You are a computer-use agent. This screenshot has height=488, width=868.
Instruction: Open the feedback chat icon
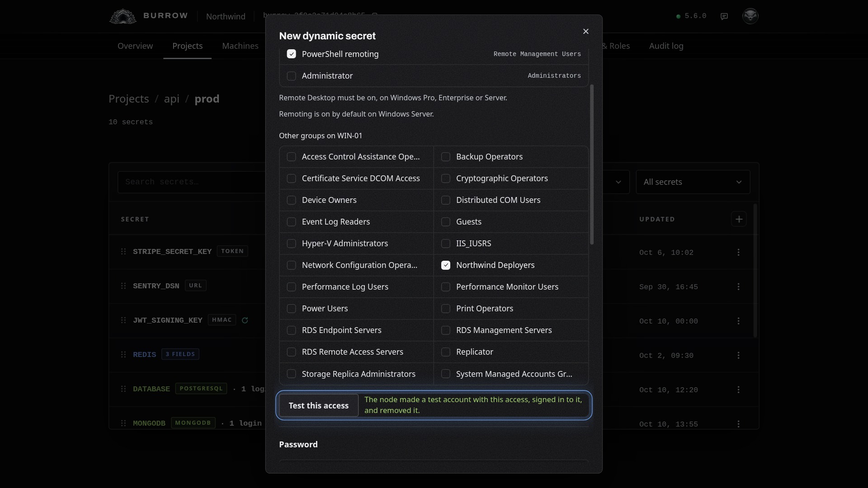pyautogui.click(x=724, y=16)
